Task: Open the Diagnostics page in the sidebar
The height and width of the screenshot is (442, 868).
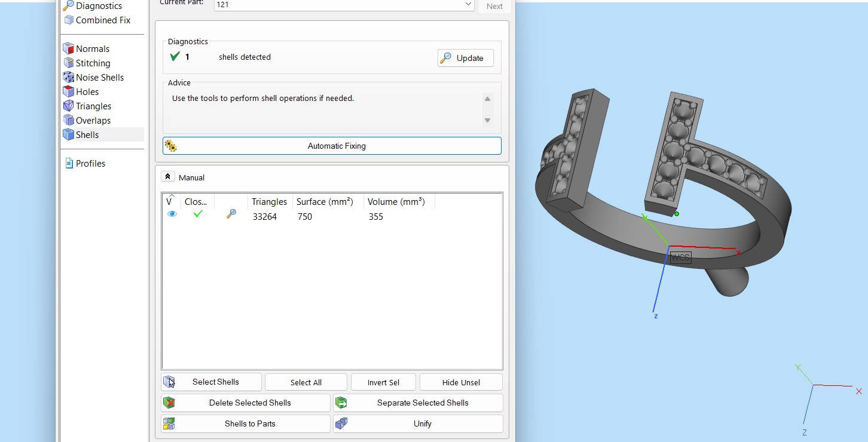Action: [99, 6]
